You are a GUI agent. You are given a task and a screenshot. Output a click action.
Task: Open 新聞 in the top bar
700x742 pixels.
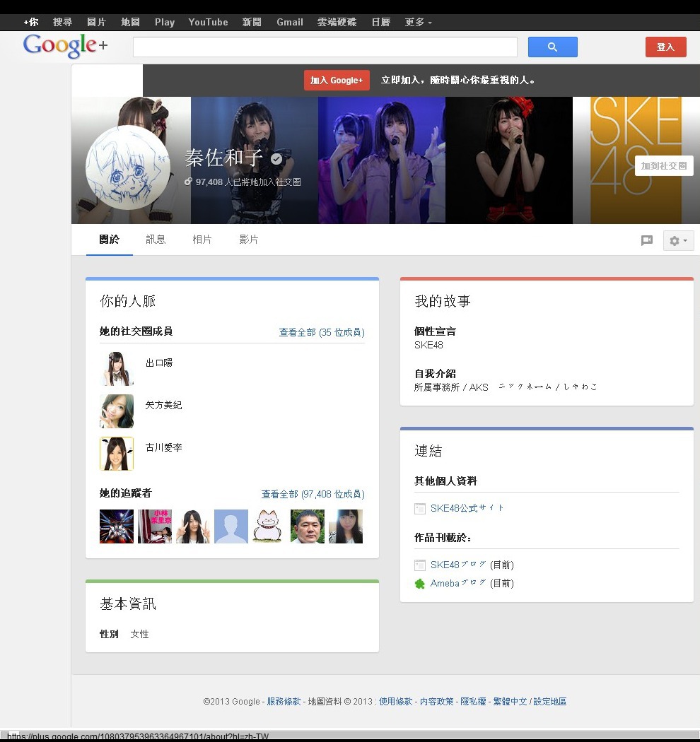pos(252,22)
